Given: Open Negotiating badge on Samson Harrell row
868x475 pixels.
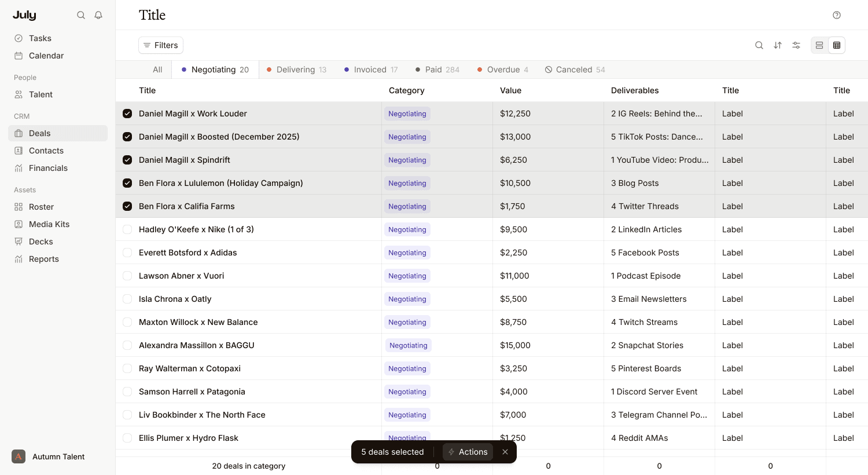Looking at the screenshot, I should 407,392.
